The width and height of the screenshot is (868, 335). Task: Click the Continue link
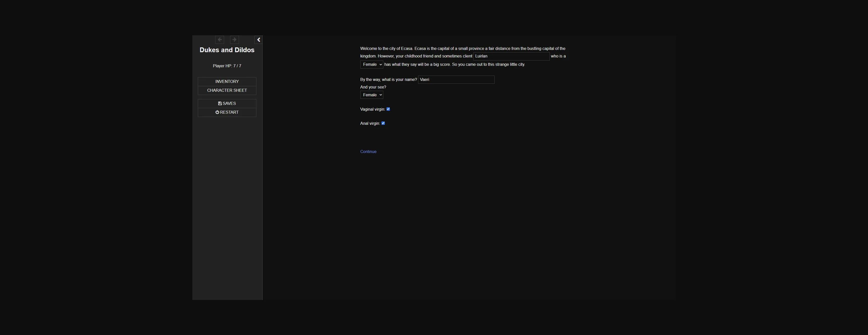click(x=368, y=151)
